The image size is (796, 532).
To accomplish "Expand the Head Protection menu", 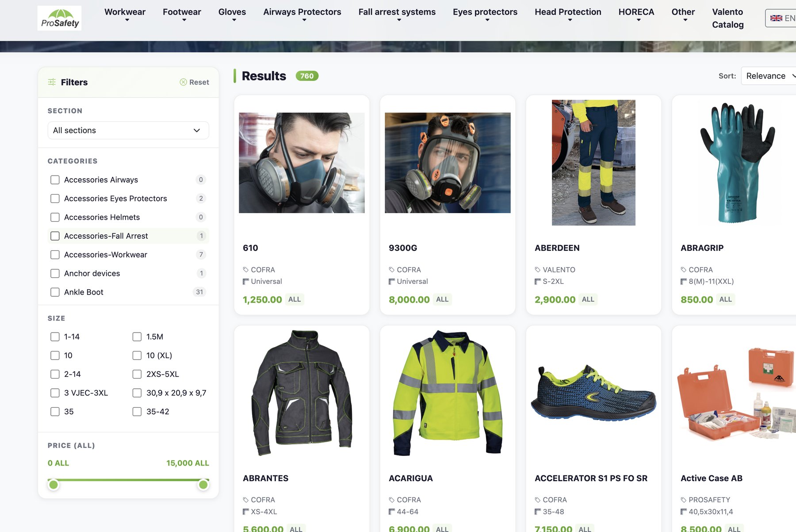I will tap(568, 14).
